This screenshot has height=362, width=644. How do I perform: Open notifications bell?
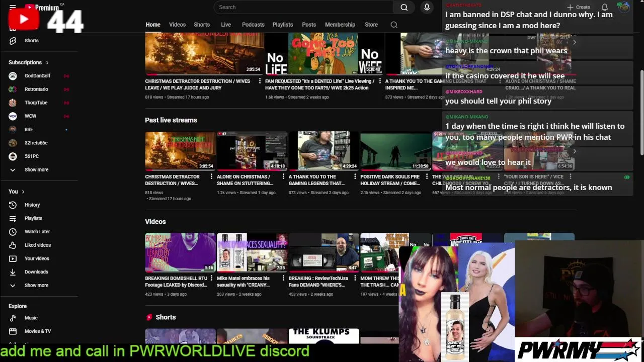tap(605, 7)
